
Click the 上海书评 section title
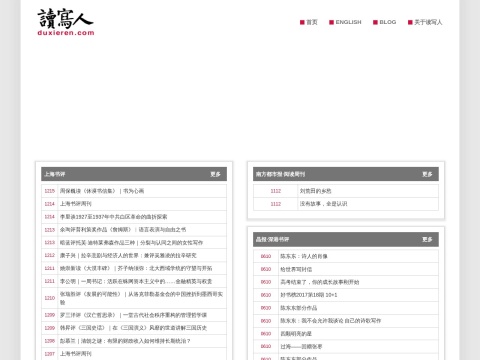pos(55,174)
